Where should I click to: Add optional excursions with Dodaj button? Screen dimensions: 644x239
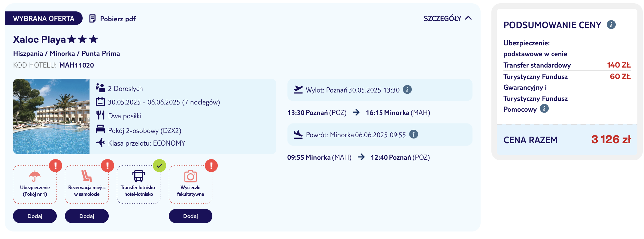[190, 216]
